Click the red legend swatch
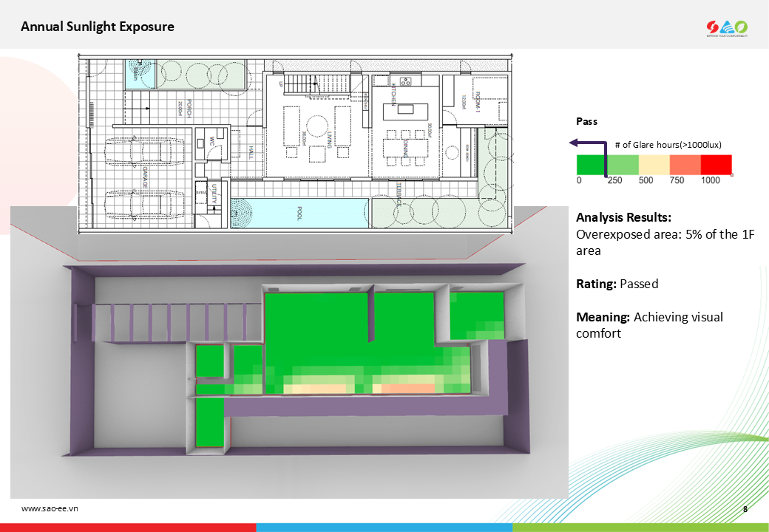Viewport: 769px width, 532px height. tap(716, 165)
